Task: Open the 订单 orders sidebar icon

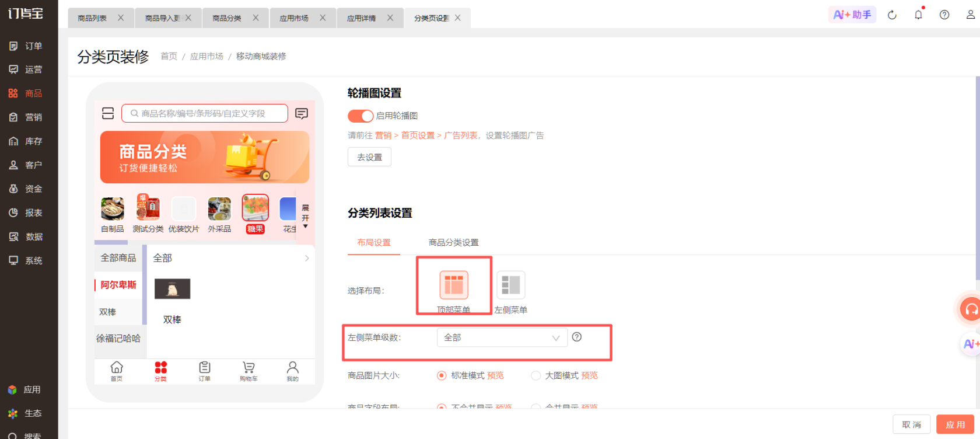Action: (x=13, y=46)
